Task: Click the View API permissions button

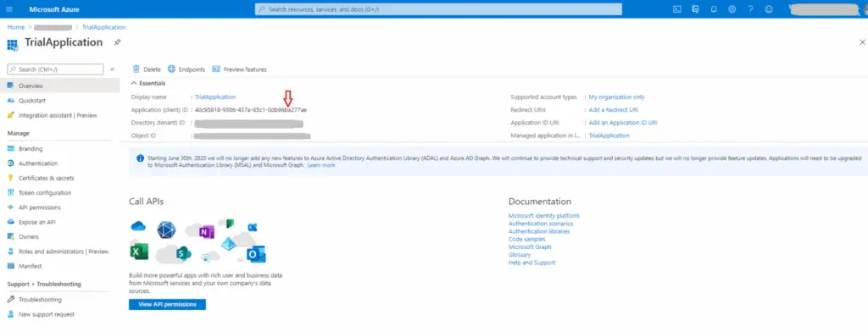Action: point(167,304)
